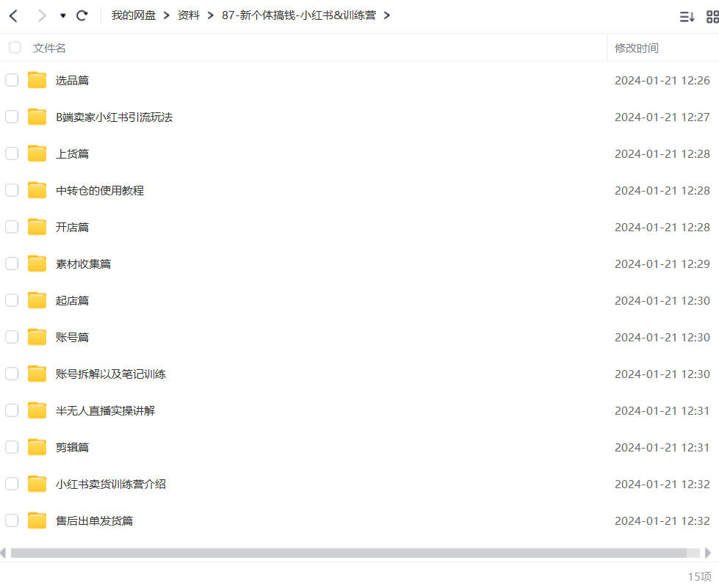
Task: Click the folder icon of 上货篇
Action: (x=37, y=153)
